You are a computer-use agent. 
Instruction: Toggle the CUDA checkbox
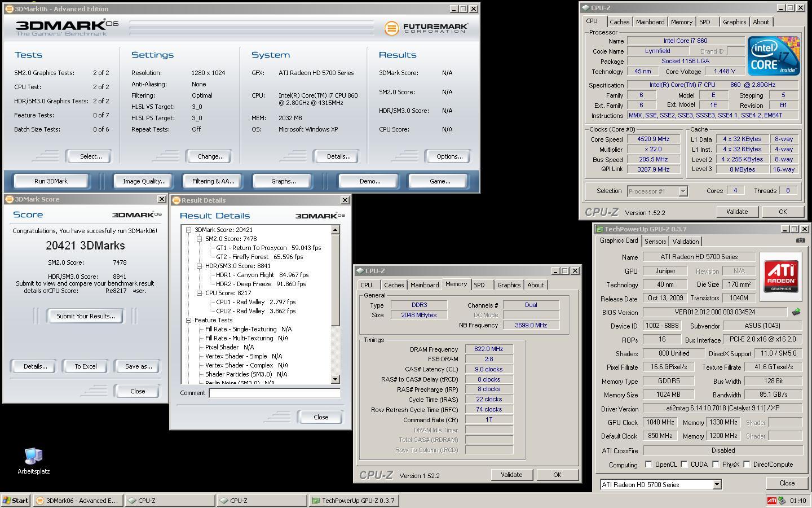684,465
